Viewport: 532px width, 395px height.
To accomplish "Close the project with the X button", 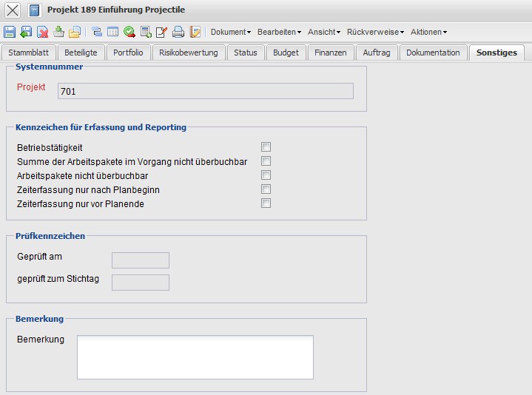I will pos(13,10).
